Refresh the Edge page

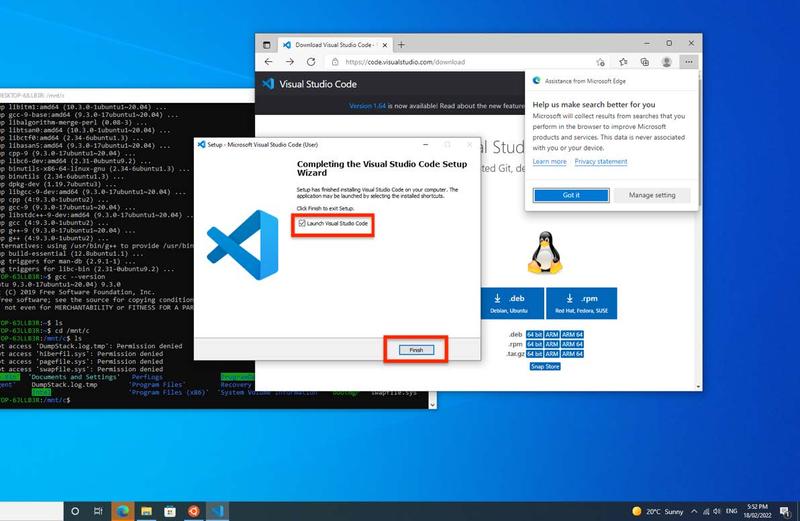pyautogui.click(x=311, y=62)
